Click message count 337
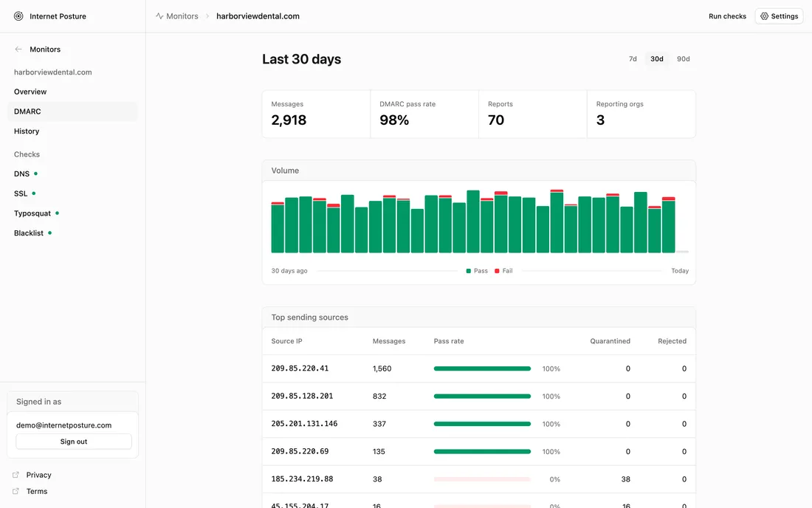The image size is (812, 508). [x=379, y=424]
